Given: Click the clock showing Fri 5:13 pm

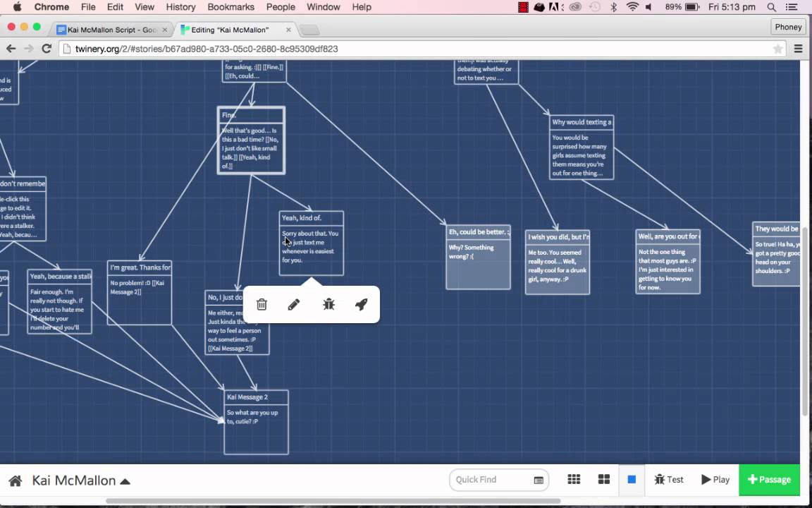Looking at the screenshot, I should coord(732,7).
